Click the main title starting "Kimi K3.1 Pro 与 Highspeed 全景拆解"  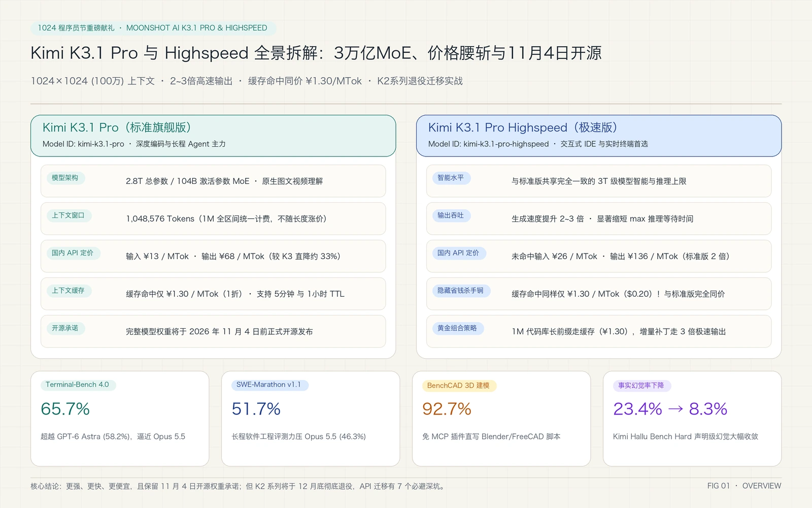pyautogui.click(x=316, y=53)
